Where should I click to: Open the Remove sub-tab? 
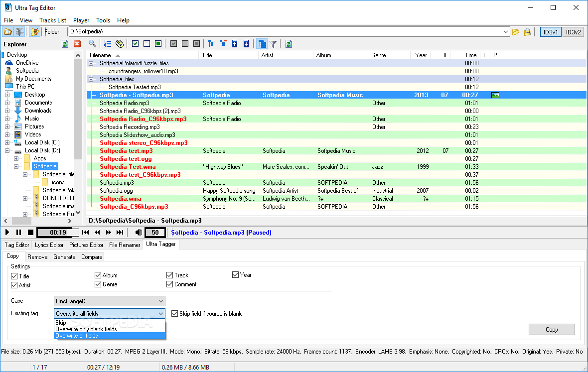pos(37,257)
